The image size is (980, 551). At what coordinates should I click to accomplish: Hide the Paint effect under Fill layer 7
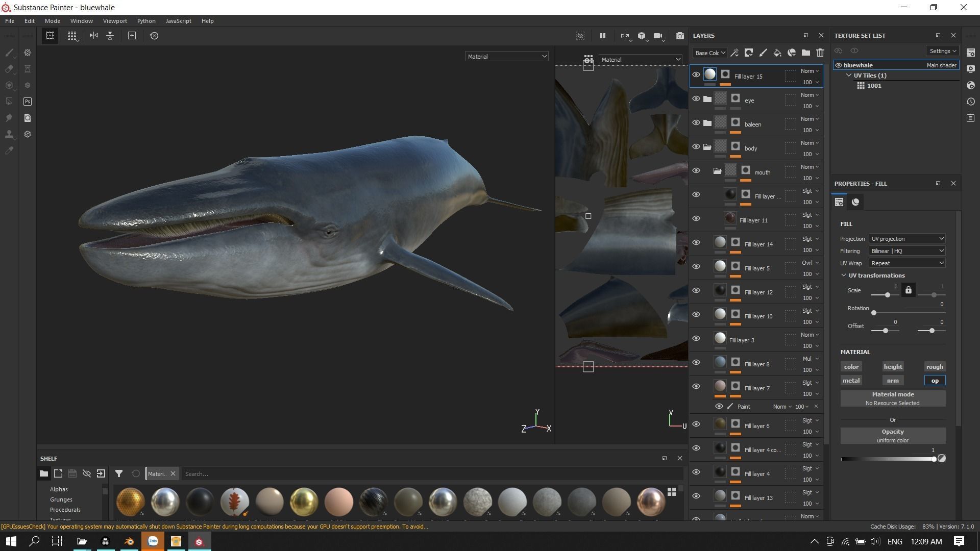[719, 407]
